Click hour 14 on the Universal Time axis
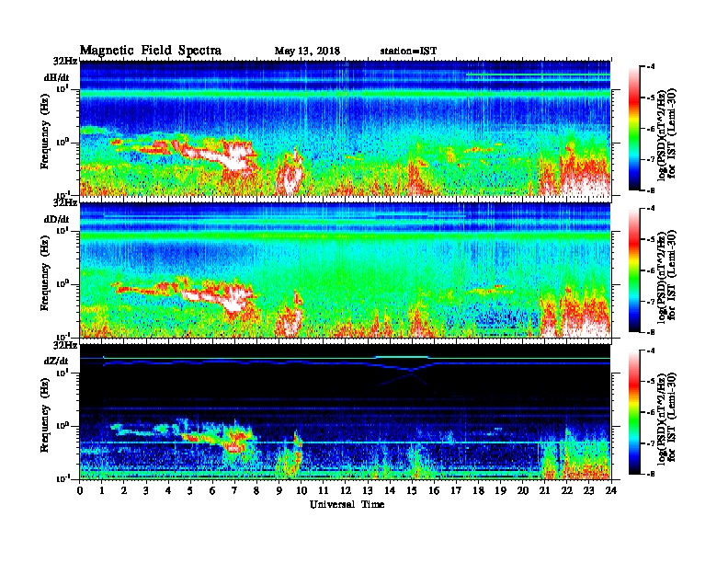 [390, 490]
